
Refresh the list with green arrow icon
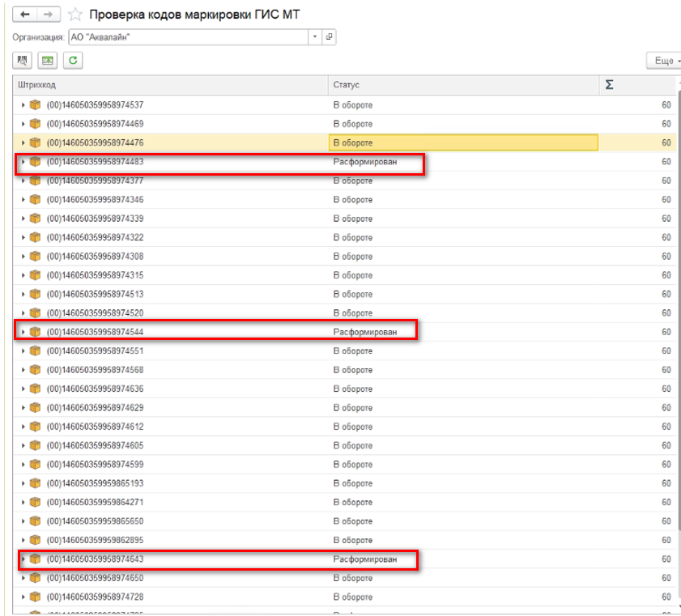point(73,60)
